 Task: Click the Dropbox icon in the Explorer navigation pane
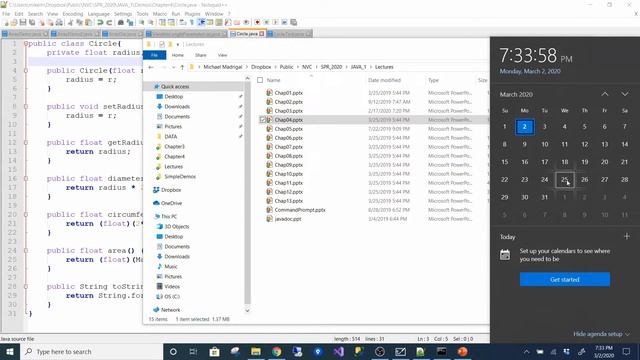(x=156, y=190)
